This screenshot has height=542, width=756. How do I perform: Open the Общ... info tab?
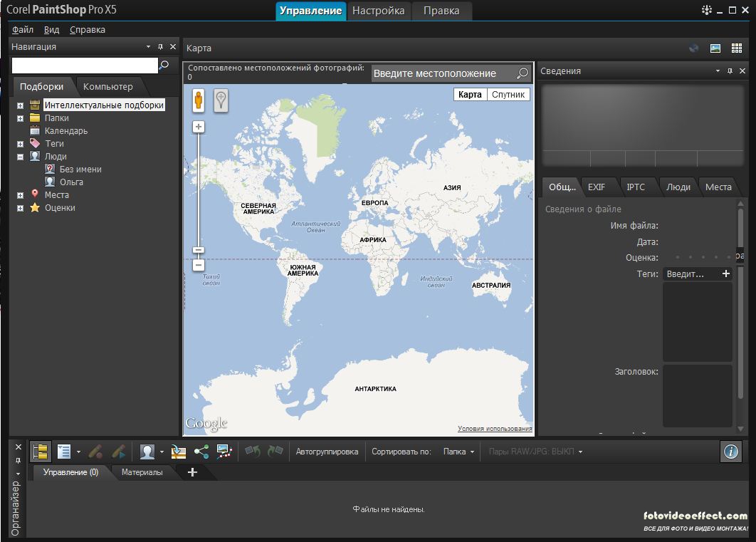click(562, 187)
